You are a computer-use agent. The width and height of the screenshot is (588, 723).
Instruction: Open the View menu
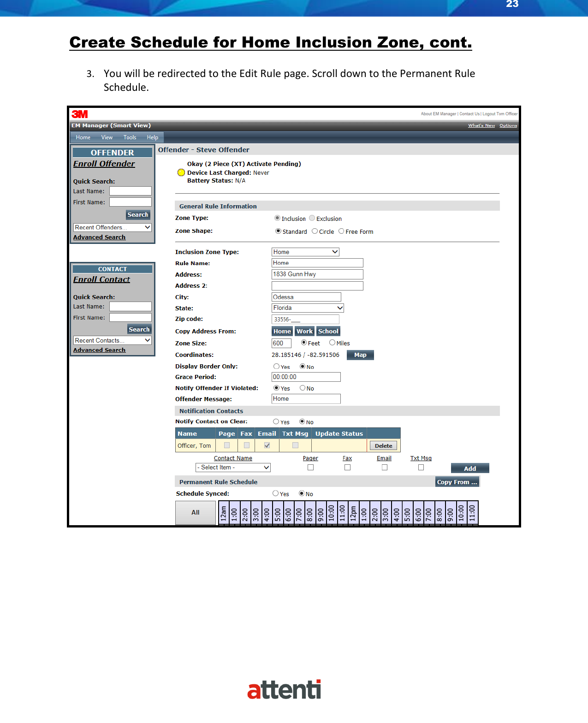coord(107,137)
